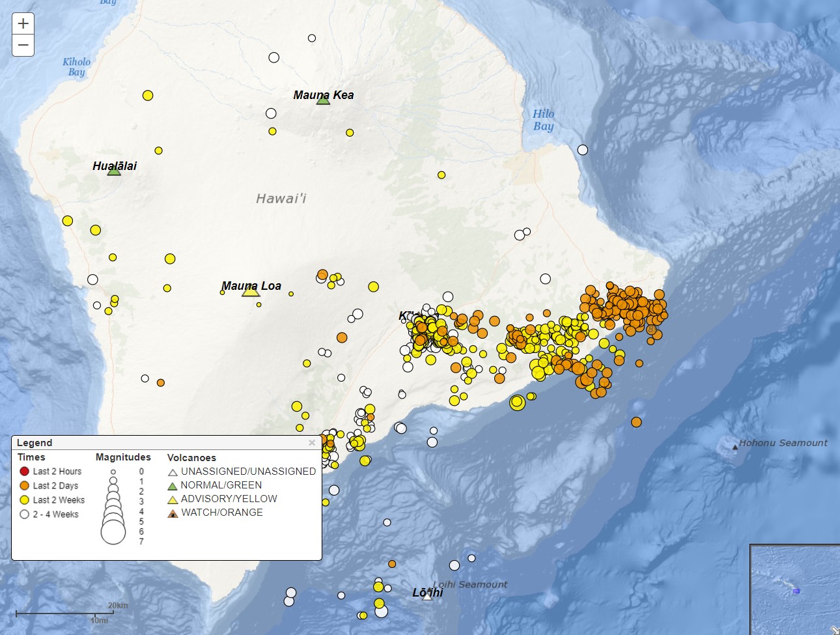Click the Volcanoes heading in legend
The width and height of the screenshot is (840, 635).
(x=191, y=458)
